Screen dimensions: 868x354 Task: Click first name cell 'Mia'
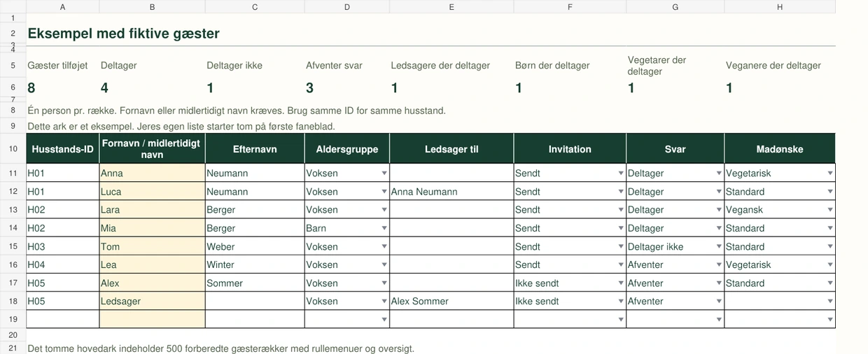153,228
